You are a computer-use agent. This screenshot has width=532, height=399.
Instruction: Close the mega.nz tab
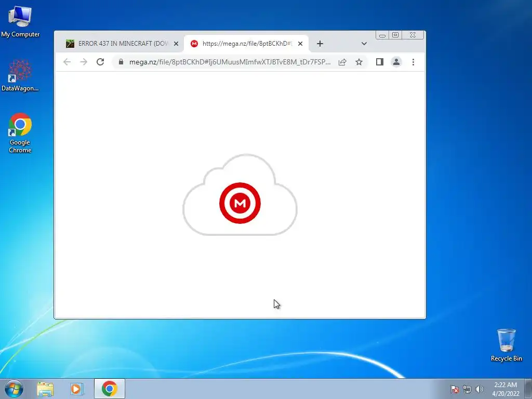click(x=300, y=44)
